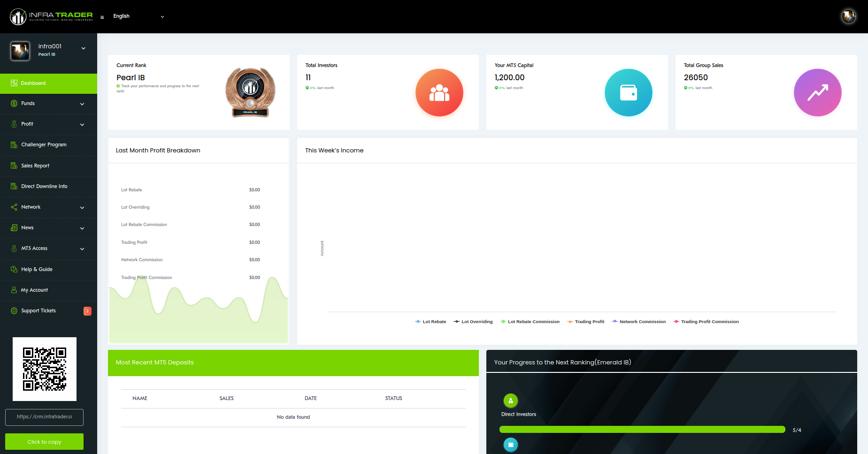The image size is (868, 454).
Task: Click the Profit money bag icon
Action: 14,124
